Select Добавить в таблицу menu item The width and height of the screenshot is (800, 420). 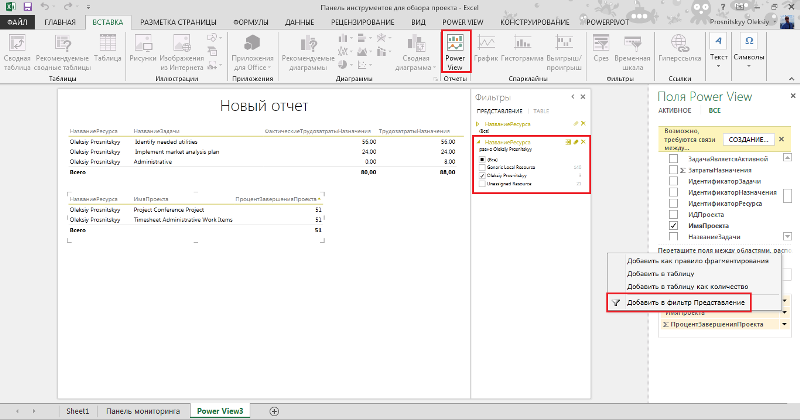coord(660,274)
